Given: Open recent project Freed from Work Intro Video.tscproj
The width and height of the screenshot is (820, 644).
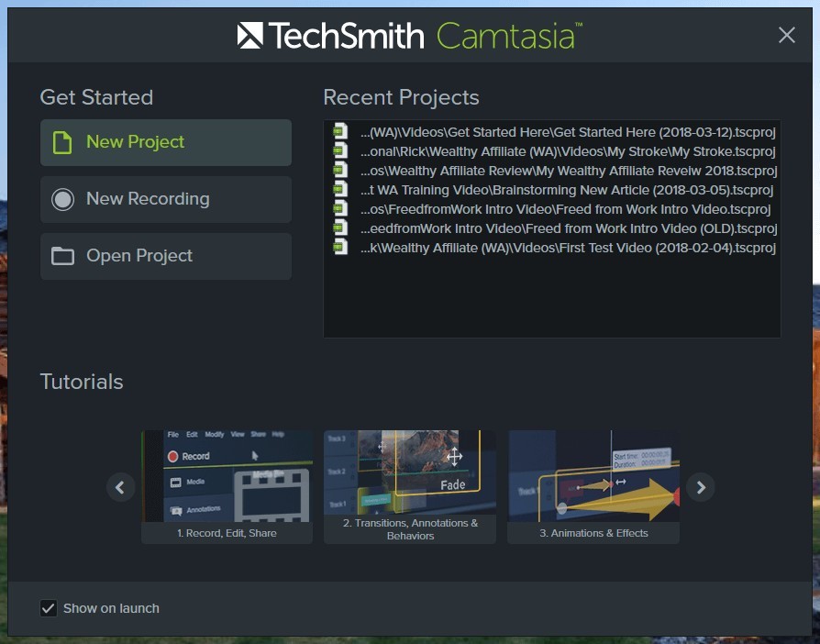Looking at the screenshot, I should 565,209.
